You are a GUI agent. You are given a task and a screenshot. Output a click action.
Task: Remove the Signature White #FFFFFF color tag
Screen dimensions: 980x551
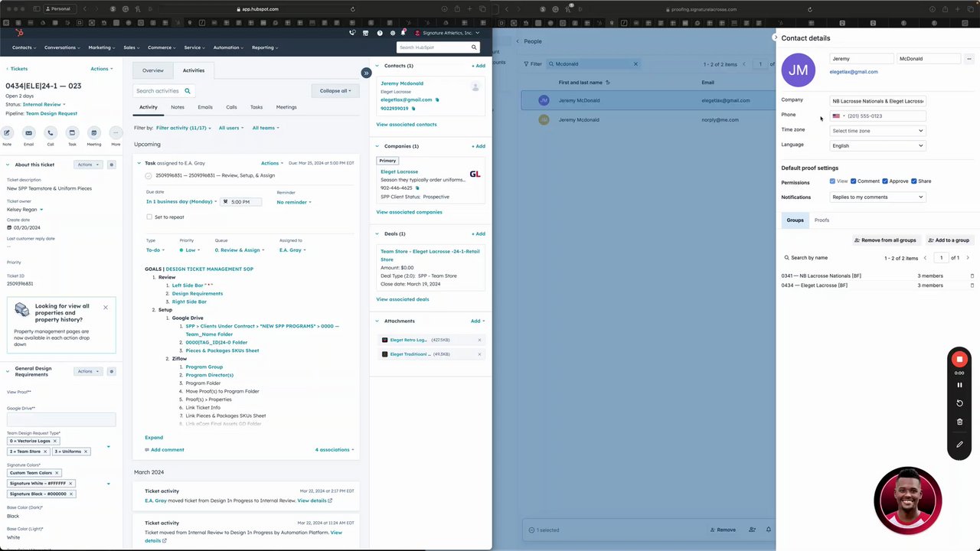[x=70, y=484]
